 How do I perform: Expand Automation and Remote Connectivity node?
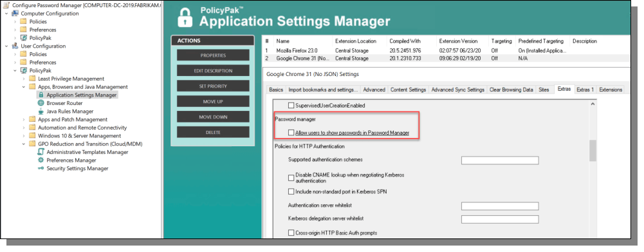coord(24,128)
